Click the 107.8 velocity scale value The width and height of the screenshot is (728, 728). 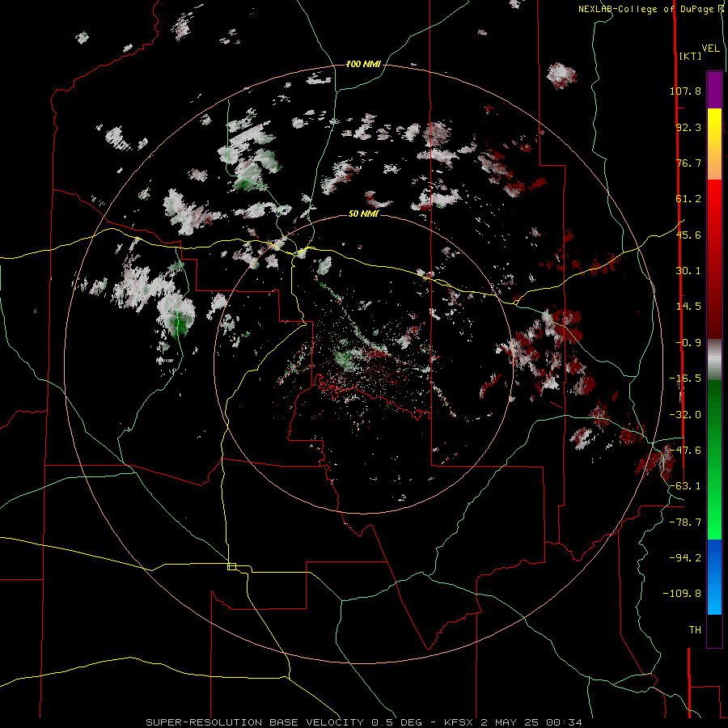(685, 91)
